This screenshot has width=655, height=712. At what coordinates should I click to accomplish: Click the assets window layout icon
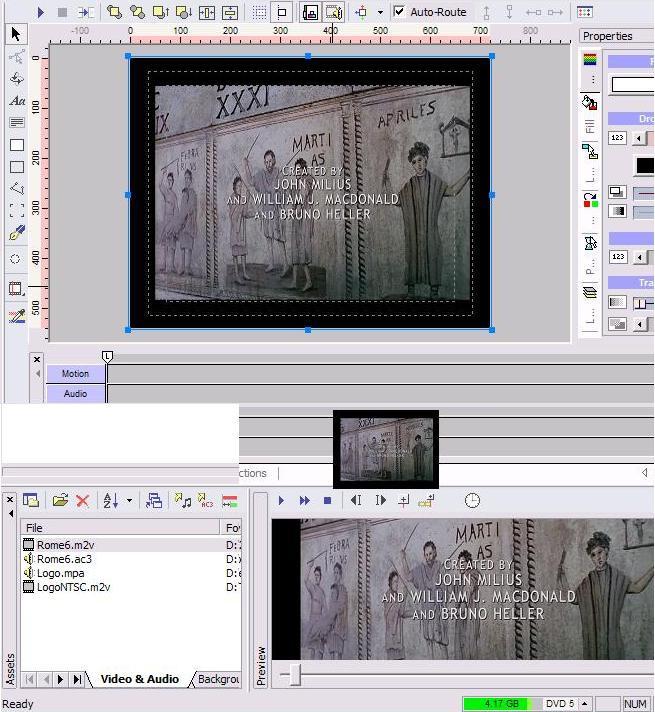click(x=31, y=500)
